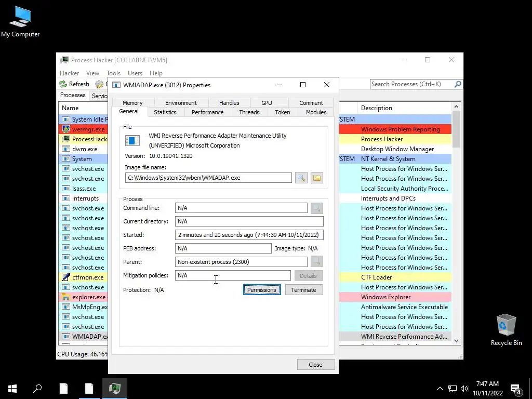532x399 pixels.
Task: Click the taskbar clock showing 7:47 AM
Action: coord(487,389)
